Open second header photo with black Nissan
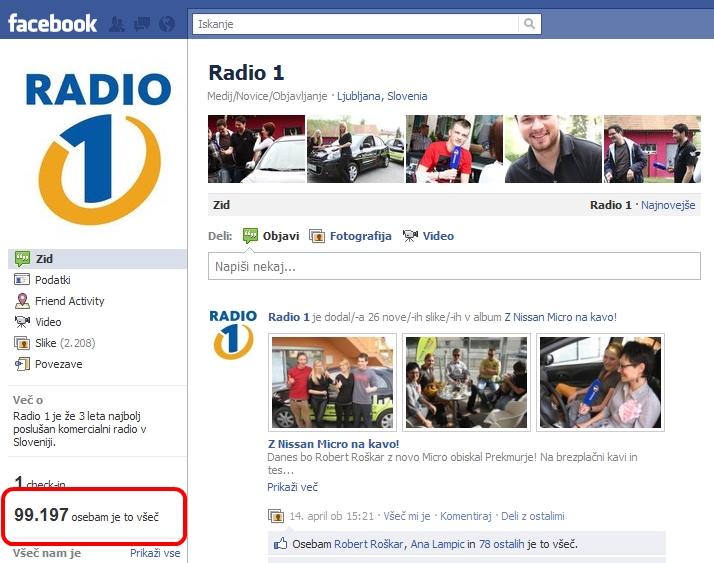Viewport: 714px width, 563px height. [356, 149]
